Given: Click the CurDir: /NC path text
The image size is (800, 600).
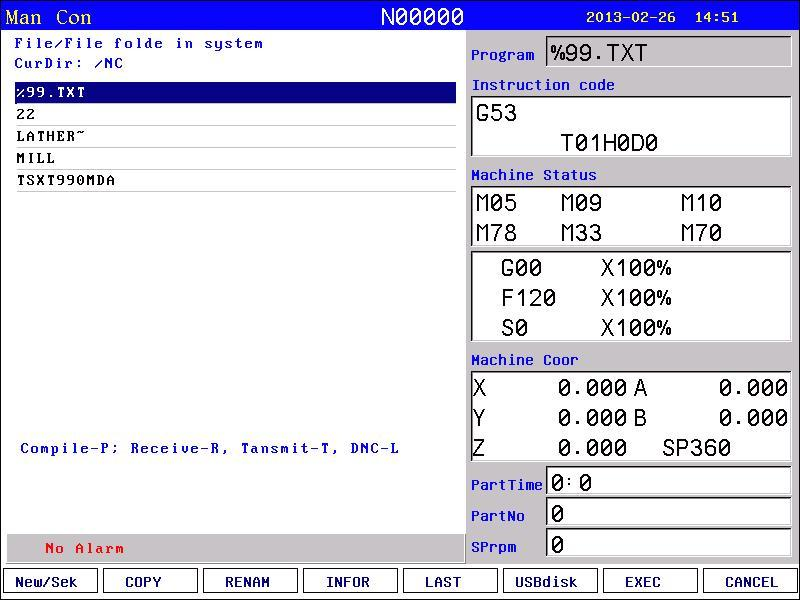Looking at the screenshot, I should tap(69, 63).
